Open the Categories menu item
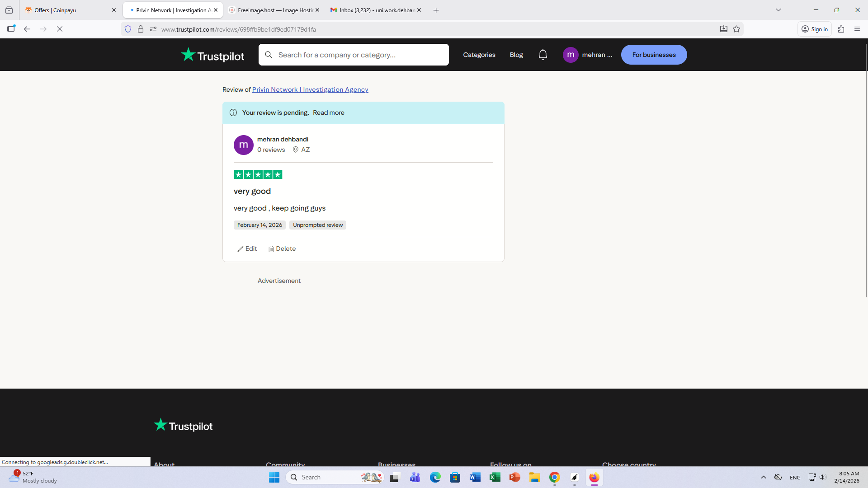Image resolution: width=868 pixels, height=488 pixels. [x=479, y=55]
